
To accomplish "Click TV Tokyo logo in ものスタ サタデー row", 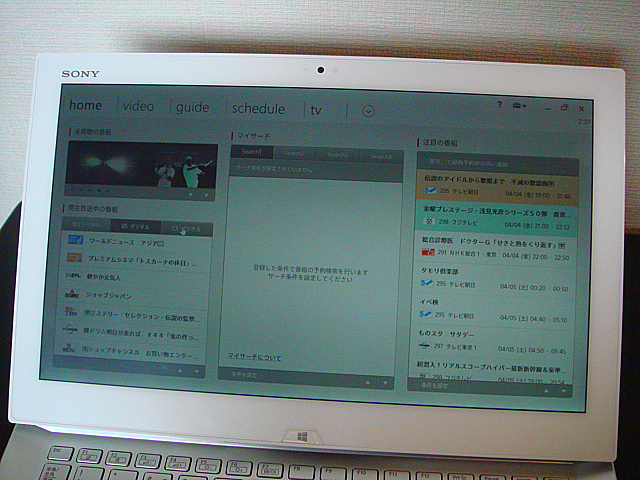I will [424, 346].
